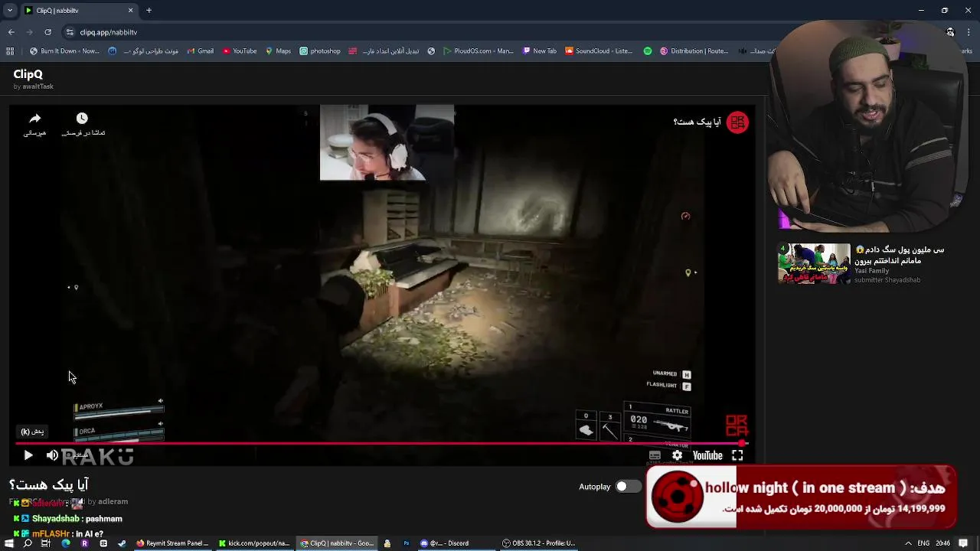Screen dimensions: 980x551
Task: Open Task View in the taskbar
Action: click(x=46, y=543)
